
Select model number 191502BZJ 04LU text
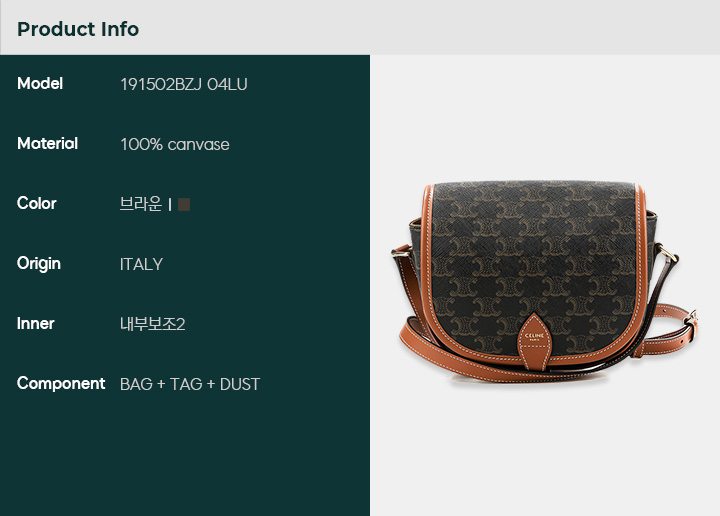184,84
